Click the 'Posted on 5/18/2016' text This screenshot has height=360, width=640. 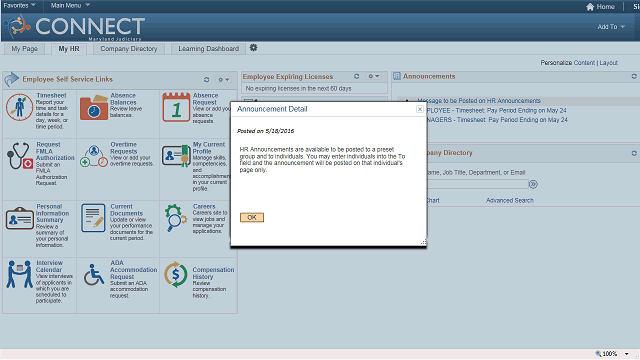pos(265,131)
